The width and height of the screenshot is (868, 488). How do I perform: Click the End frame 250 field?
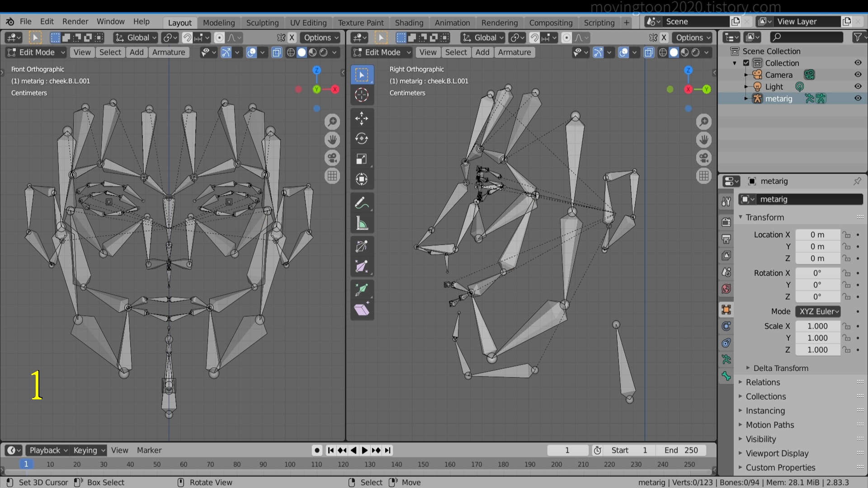click(680, 450)
